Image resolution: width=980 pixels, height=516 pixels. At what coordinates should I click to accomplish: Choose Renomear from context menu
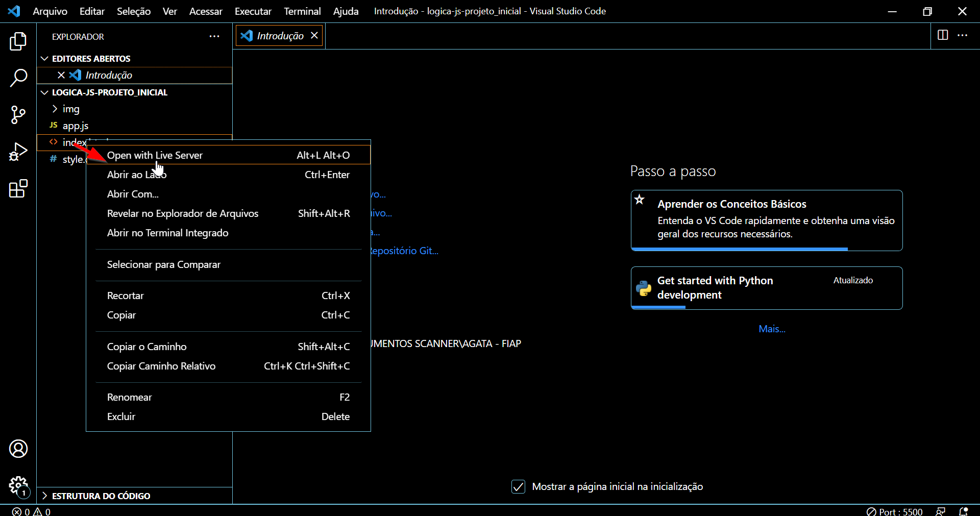point(228,397)
